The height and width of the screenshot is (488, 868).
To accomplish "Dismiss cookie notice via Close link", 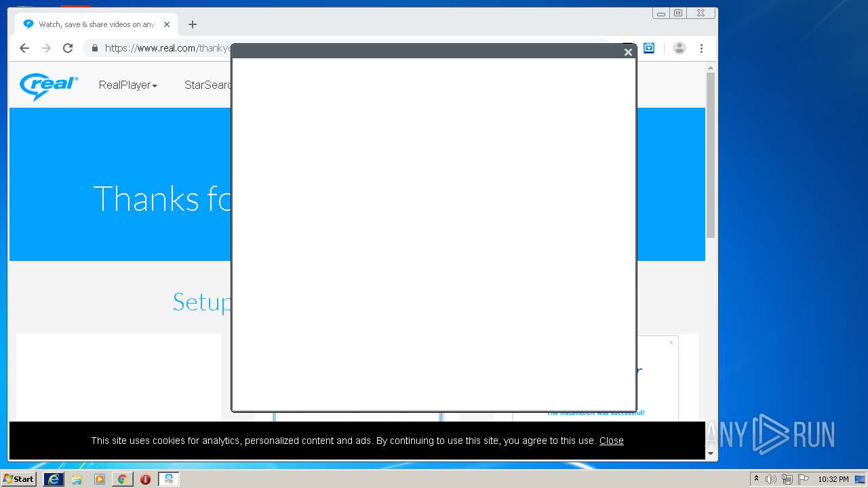I will click(611, 441).
